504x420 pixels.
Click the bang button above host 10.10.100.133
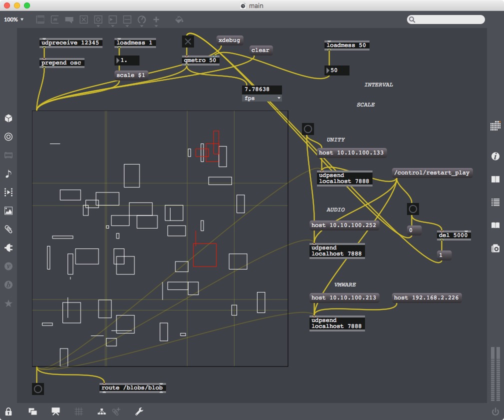(308, 129)
